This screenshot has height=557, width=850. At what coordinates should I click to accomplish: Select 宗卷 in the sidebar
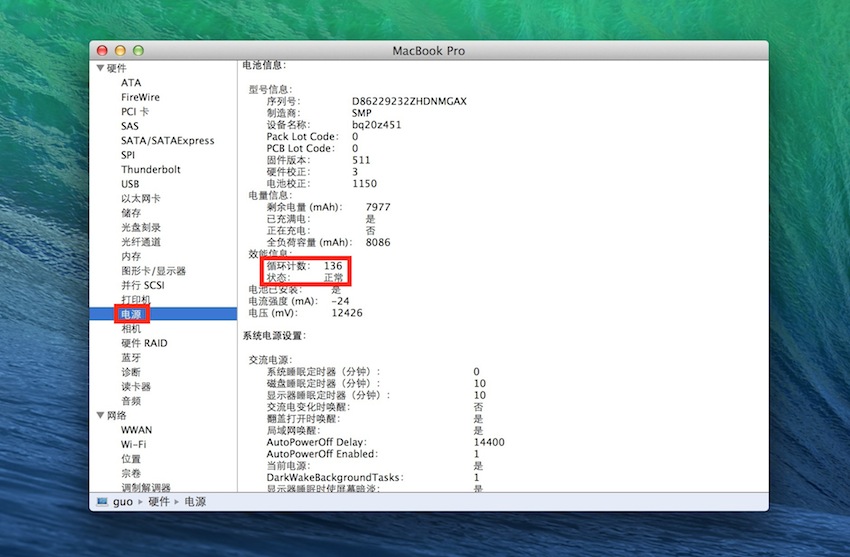131,473
